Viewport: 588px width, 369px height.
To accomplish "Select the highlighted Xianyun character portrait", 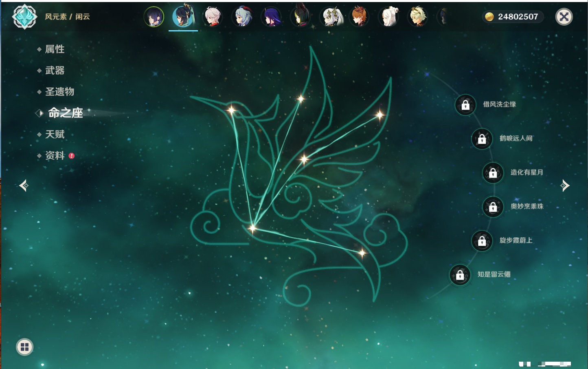I will 183,16.
